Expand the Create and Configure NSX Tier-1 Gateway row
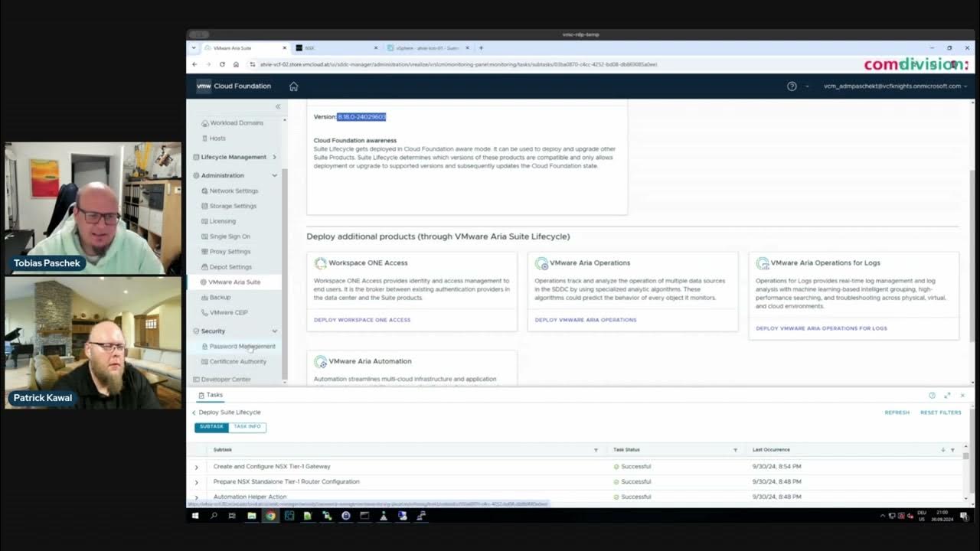 197,467
